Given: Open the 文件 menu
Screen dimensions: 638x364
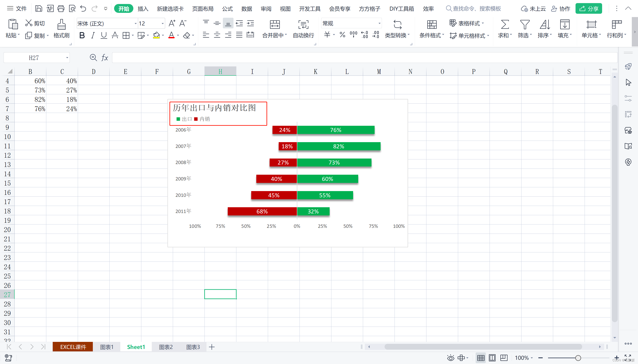Looking at the screenshot, I should click(17, 8).
